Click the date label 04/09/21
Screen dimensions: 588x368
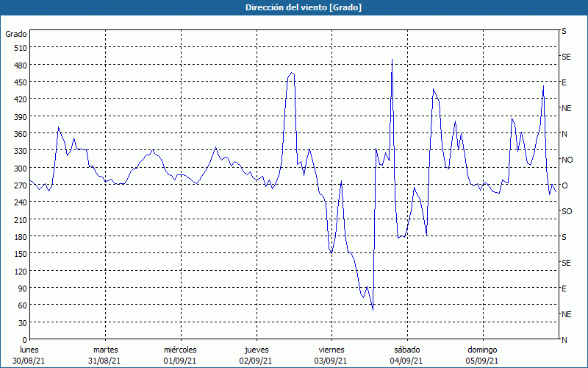pos(406,361)
